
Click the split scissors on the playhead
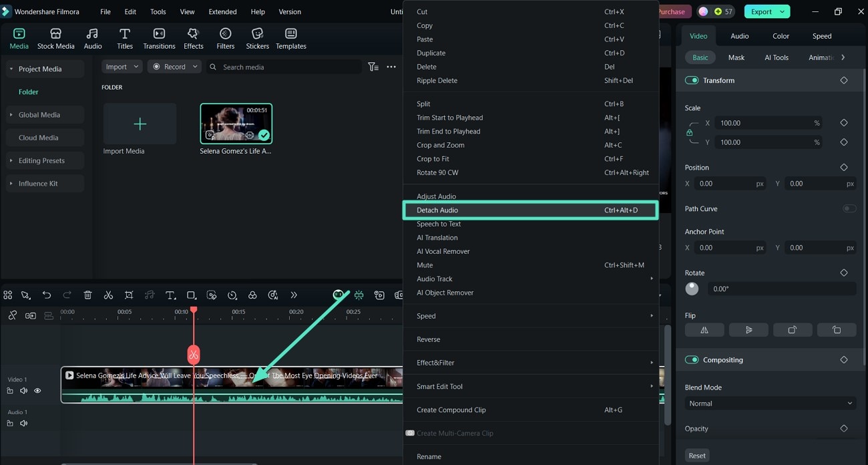pos(194,355)
